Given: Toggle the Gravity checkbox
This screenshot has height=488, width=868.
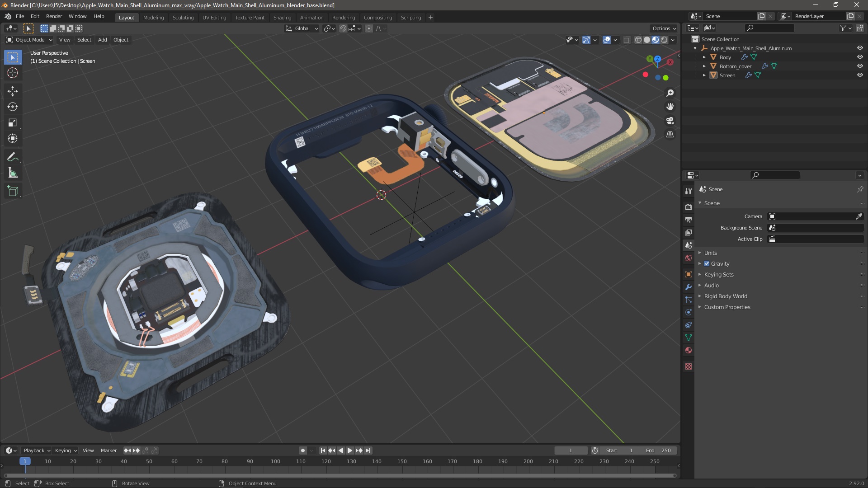Looking at the screenshot, I should pos(707,263).
